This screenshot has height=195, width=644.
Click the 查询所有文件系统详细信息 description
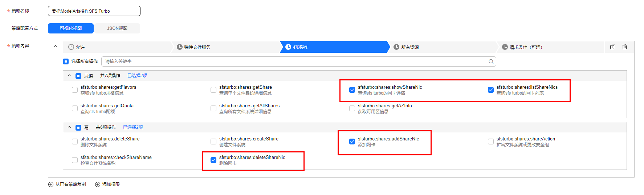[x=245, y=112]
